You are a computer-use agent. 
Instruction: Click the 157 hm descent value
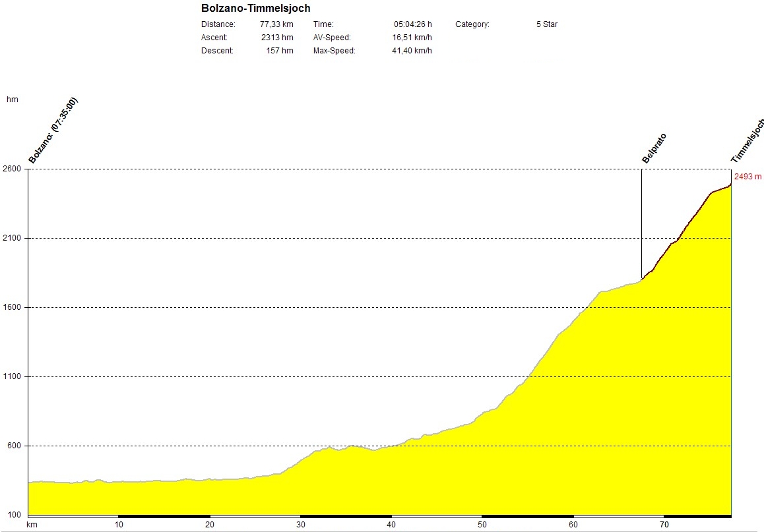coord(280,51)
